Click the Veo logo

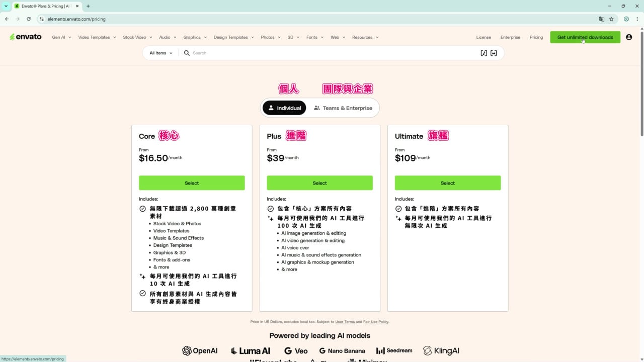[x=296, y=350]
